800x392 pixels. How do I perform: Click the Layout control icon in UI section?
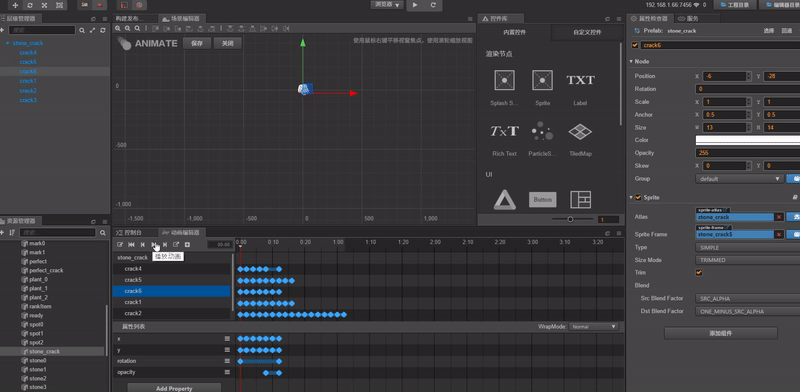tap(580, 200)
